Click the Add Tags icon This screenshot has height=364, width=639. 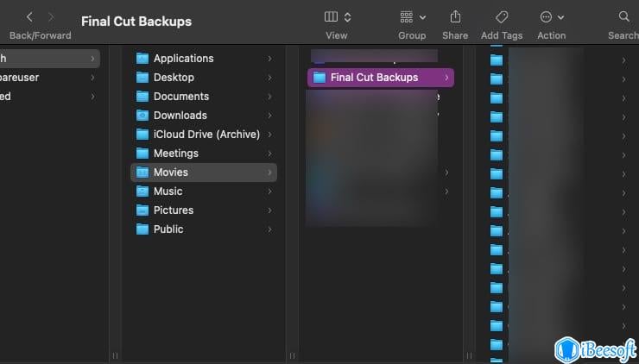click(501, 17)
